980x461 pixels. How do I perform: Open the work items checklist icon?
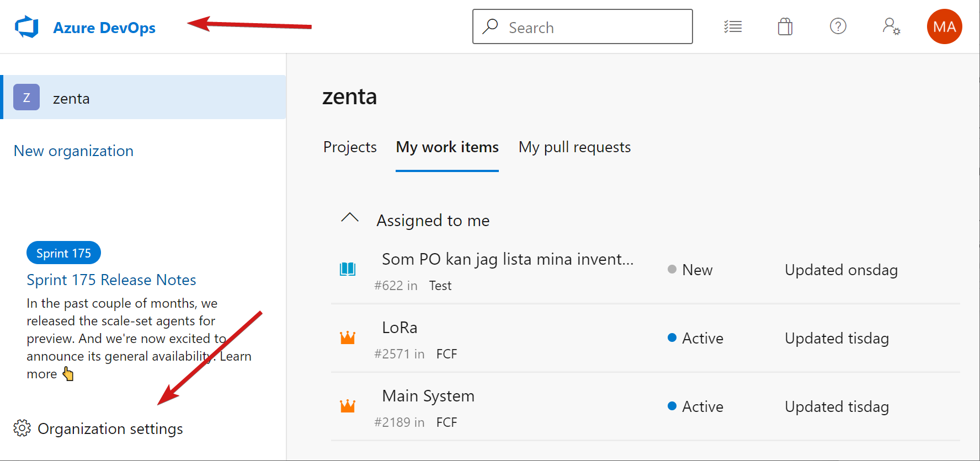pos(733,26)
